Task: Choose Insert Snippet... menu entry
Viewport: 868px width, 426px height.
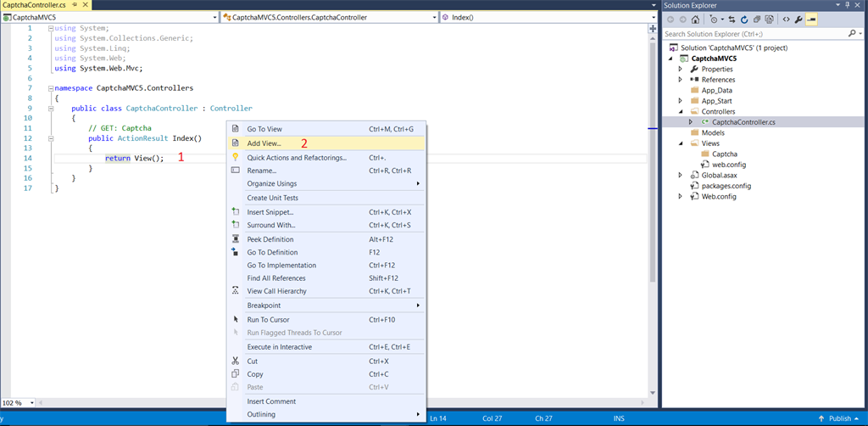Action: click(x=326, y=212)
